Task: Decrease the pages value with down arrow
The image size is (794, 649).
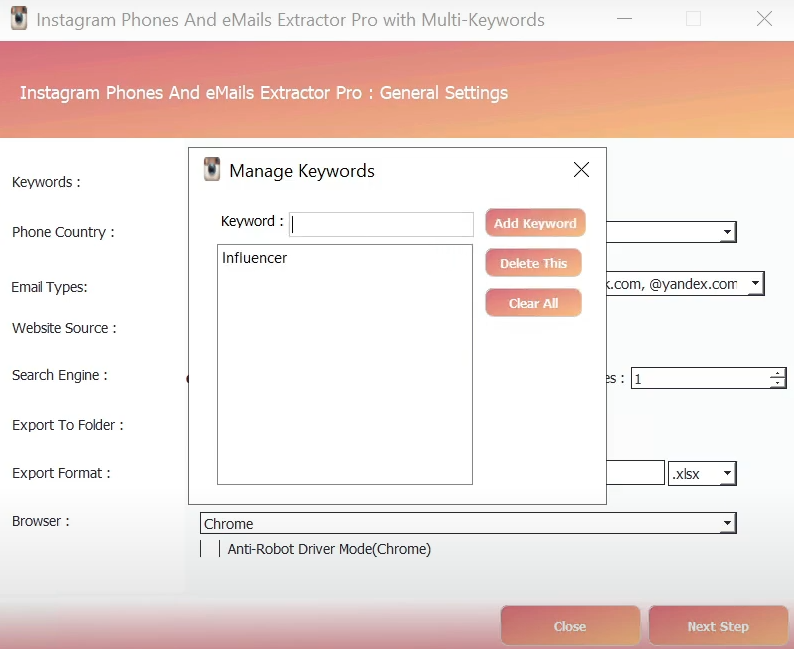Action: tap(778, 383)
